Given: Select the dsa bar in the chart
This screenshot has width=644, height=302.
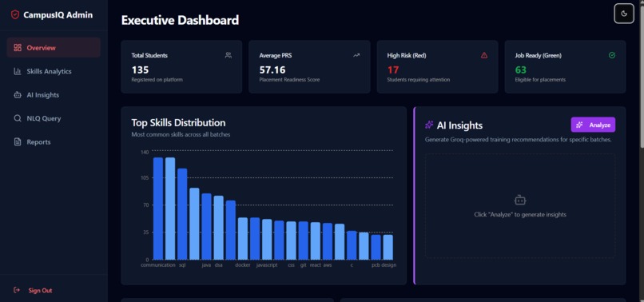Looking at the screenshot, I should [x=218, y=228].
